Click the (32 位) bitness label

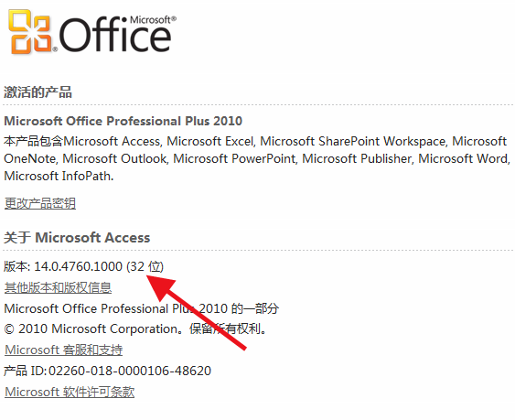coord(145,266)
